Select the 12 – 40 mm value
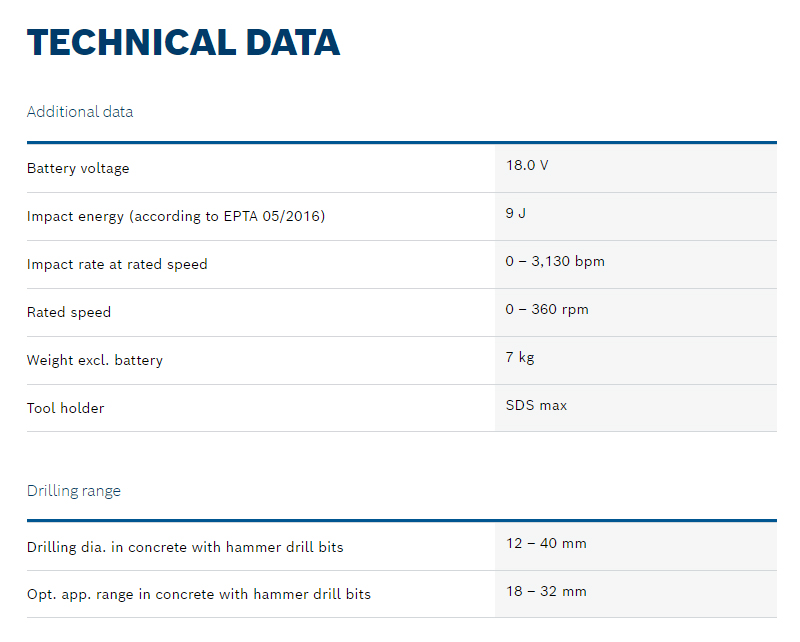800x642 pixels. pos(546,543)
